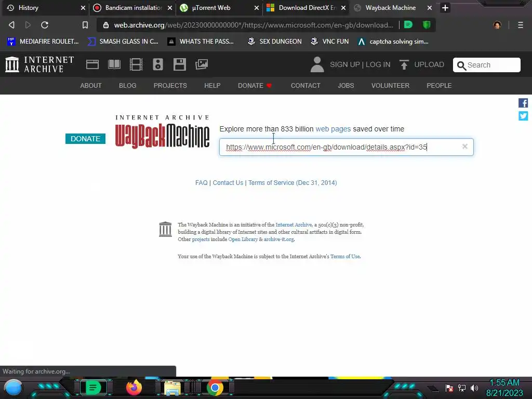Follow the Internet Archive text link

click(x=294, y=224)
